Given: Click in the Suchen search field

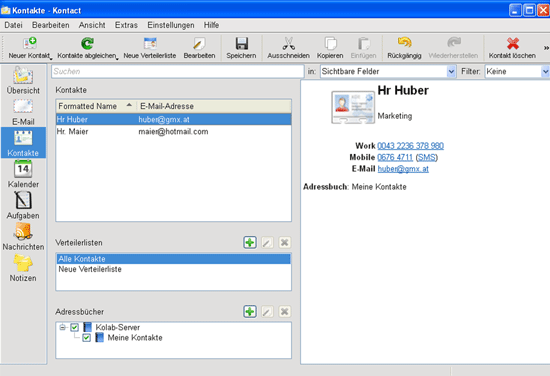Looking at the screenshot, I should pos(177,72).
